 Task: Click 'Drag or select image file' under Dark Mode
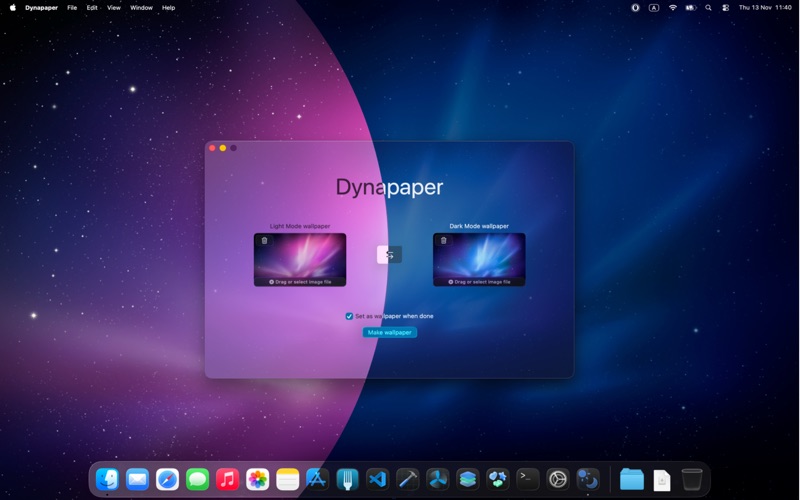479,282
